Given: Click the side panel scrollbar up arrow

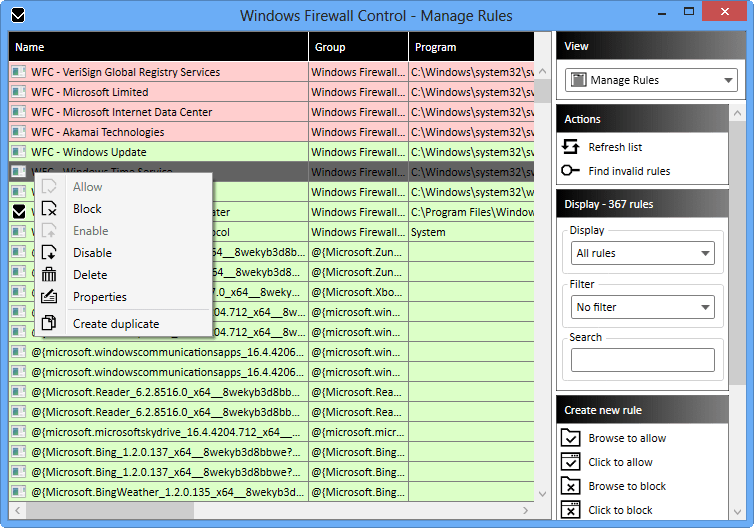Looking at the screenshot, I should click(737, 113).
